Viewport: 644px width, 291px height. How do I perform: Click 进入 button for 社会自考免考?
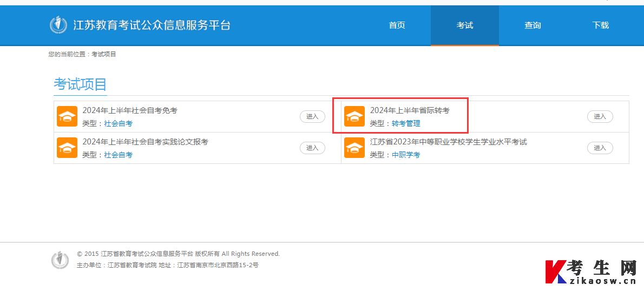[313, 117]
